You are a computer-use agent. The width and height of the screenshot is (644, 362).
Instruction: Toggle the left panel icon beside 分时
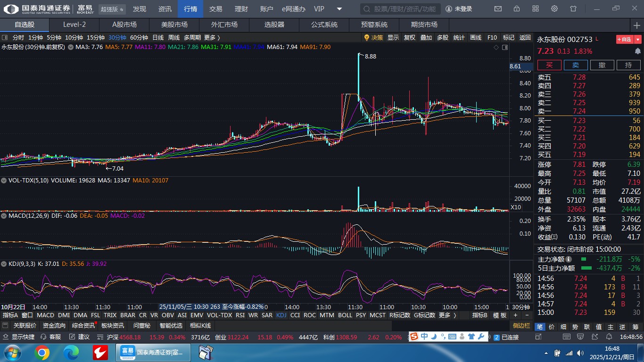5,38
